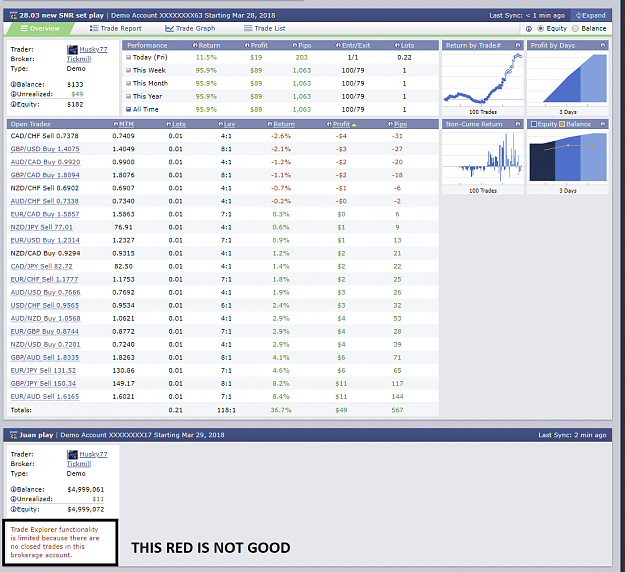Screen dimensions: 625x572
Task: Click the account icon beside '28.03 new SNR set play'
Action: (x=13, y=16)
